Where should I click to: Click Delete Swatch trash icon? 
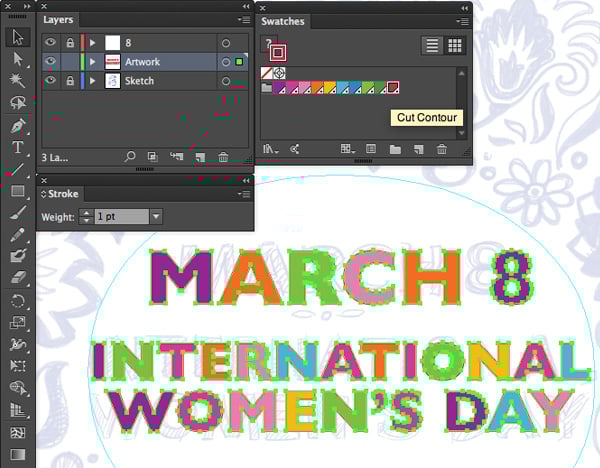pyautogui.click(x=442, y=149)
